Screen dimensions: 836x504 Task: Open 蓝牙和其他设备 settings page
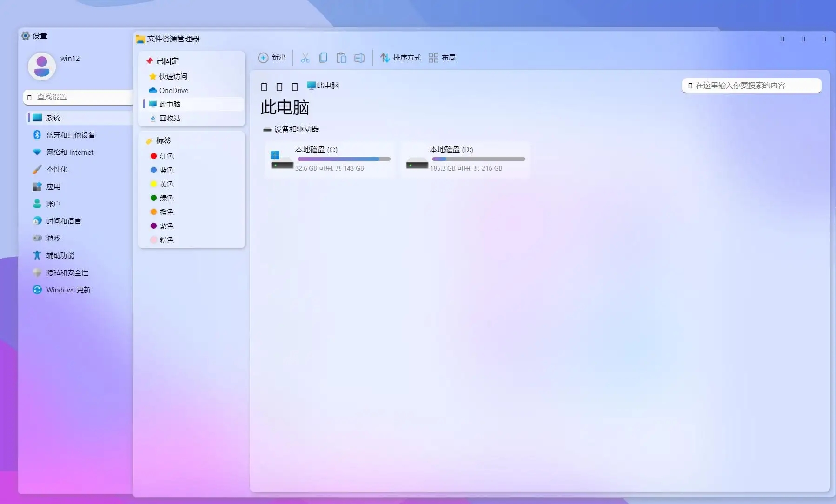pos(71,135)
